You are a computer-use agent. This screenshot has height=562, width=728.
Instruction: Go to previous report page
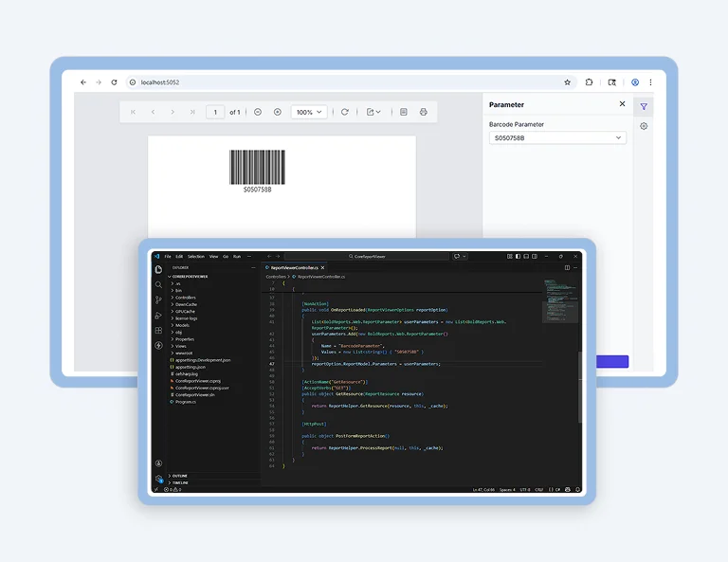coord(153,112)
